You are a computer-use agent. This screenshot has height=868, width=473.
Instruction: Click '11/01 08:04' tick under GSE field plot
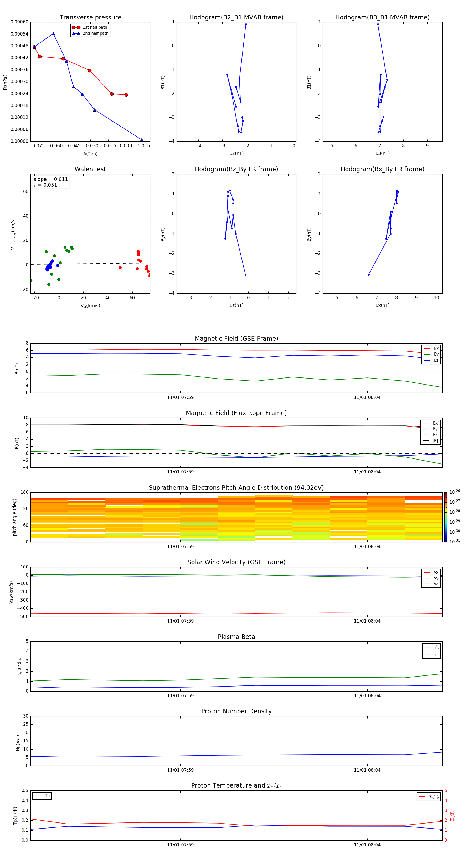tap(367, 398)
